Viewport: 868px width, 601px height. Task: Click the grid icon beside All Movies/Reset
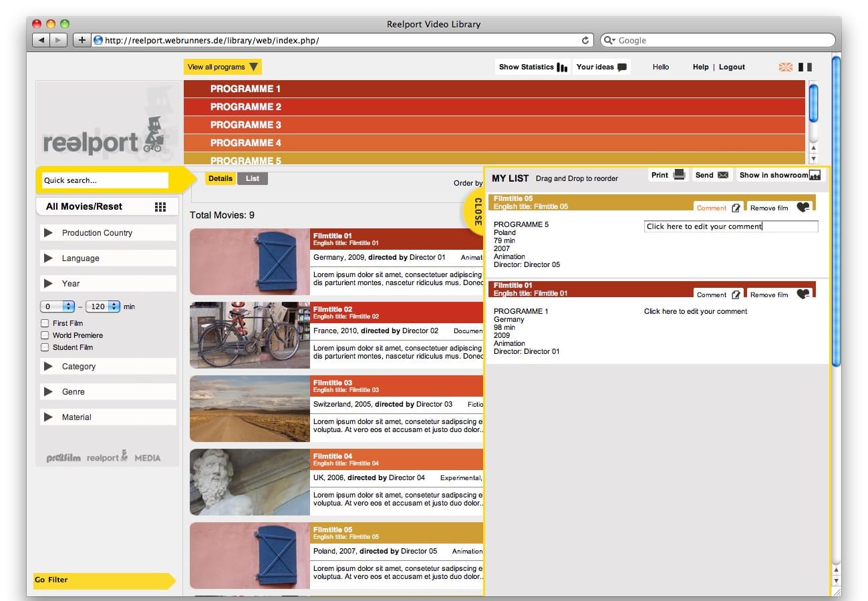tap(160, 207)
